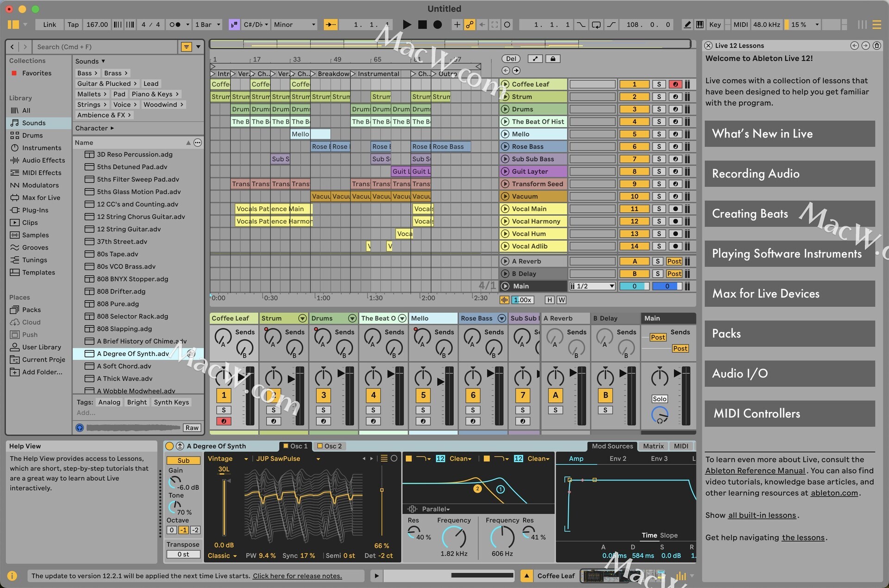889x588 pixels.
Task: Enable the Follow playback icon
Action: click(x=331, y=25)
